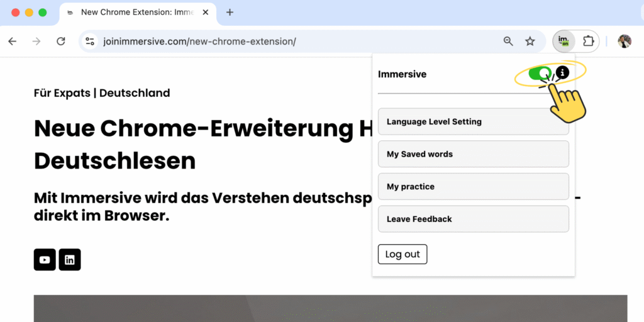Go back to the previous page
This screenshot has height=322, width=644.
(x=12, y=42)
